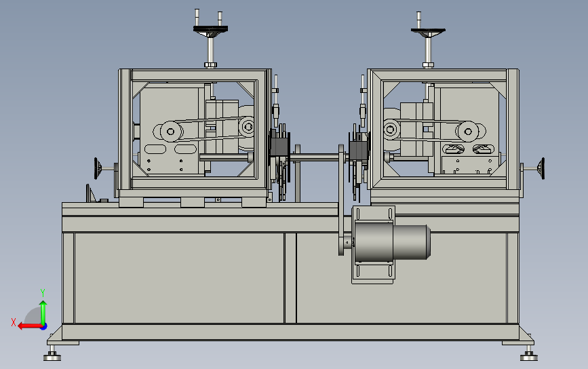Viewport: 588px width, 369px height.
Task: Select the left unit's top black handwheel
Action: [x=210, y=31]
